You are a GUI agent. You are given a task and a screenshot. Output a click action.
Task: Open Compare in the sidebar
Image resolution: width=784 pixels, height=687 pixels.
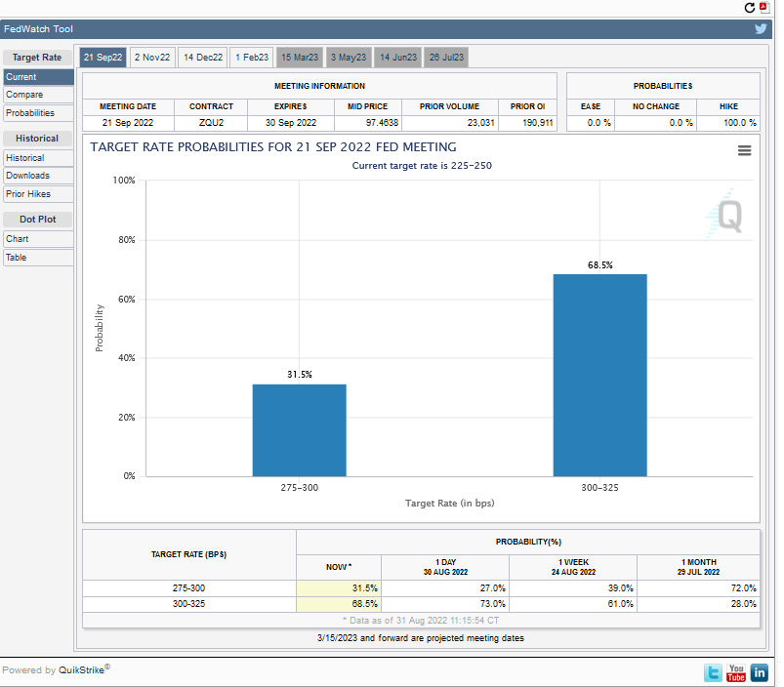pos(38,95)
